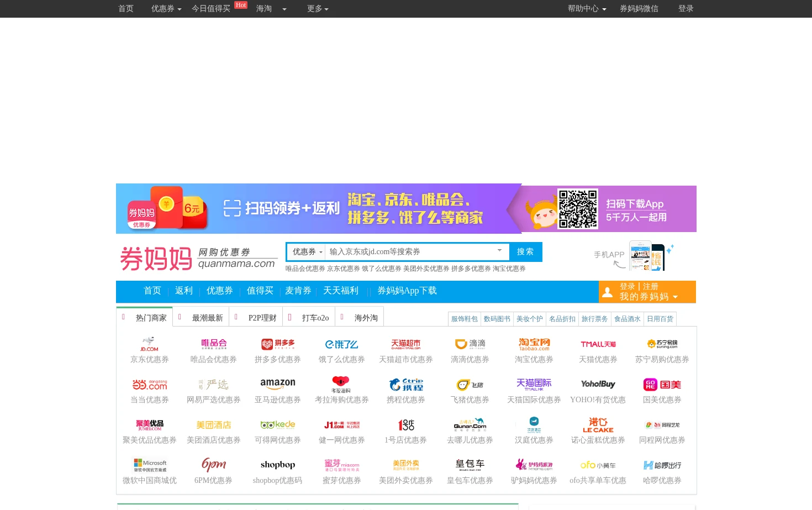
Task: Open the 网易严选 logo
Action: coord(213,384)
